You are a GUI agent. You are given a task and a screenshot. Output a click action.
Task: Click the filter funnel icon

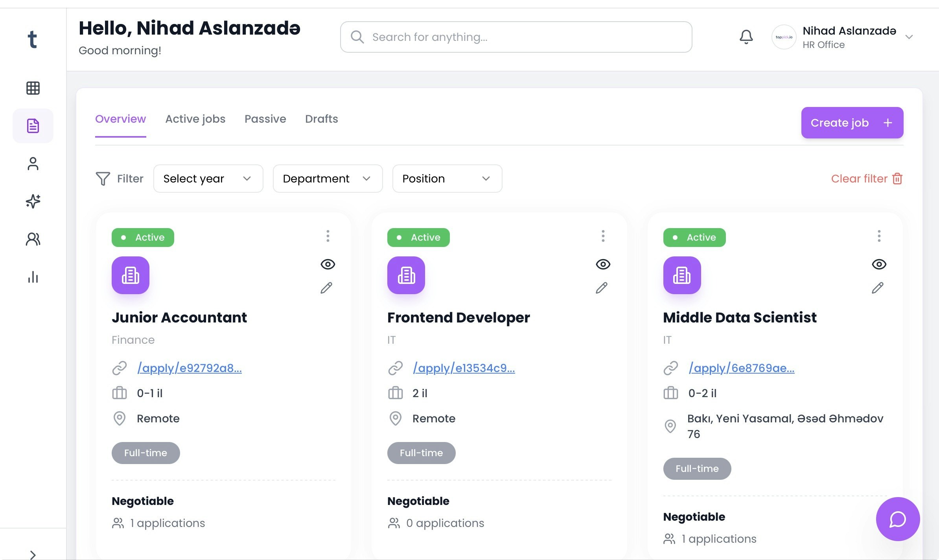[x=103, y=179]
